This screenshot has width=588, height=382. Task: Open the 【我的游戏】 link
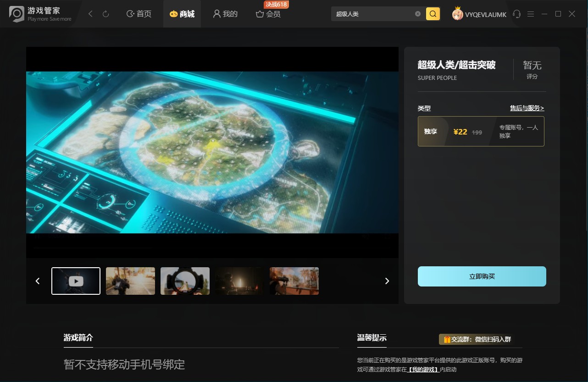423,369
